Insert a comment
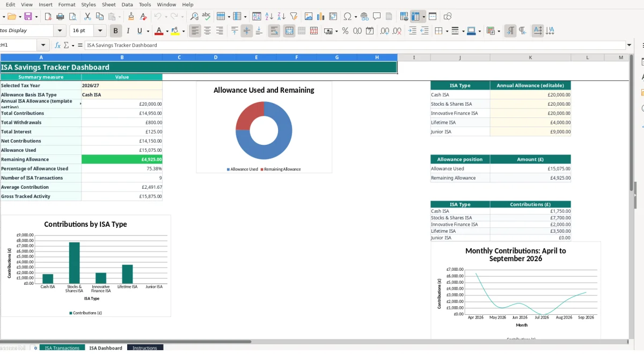644x362 pixels. [x=377, y=17]
